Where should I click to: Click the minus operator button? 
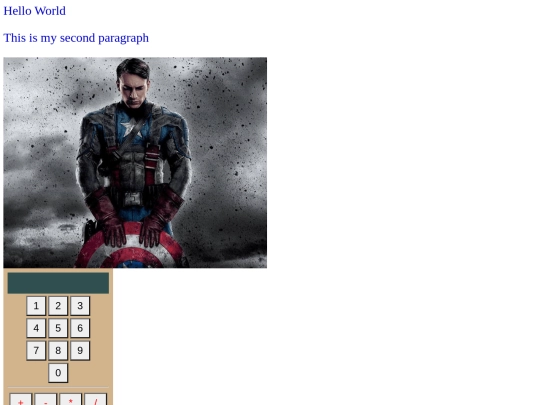45,399
